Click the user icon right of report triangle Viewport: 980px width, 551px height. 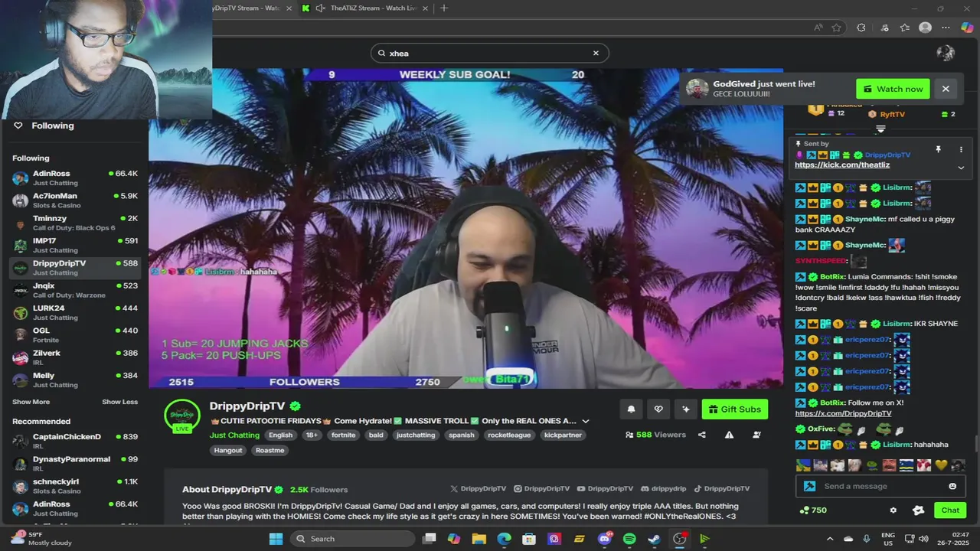pos(756,435)
